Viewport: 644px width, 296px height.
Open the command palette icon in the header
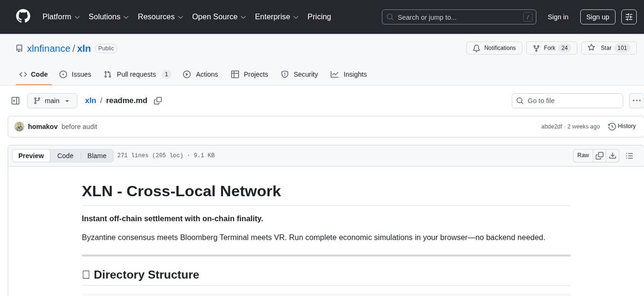629,17
